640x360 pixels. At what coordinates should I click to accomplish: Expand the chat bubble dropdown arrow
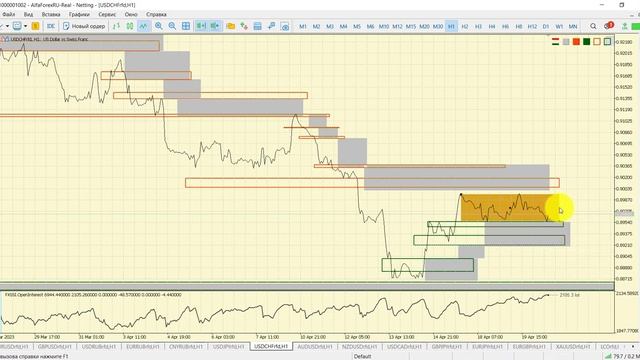25,26
